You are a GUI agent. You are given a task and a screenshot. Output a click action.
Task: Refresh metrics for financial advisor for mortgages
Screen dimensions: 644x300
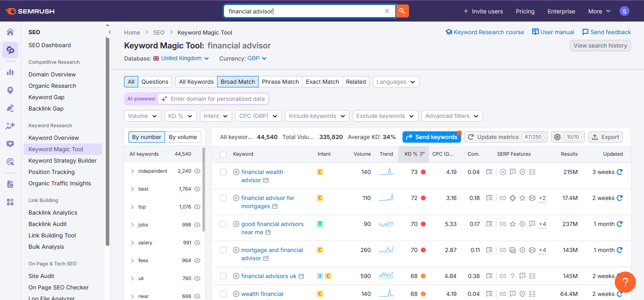[x=620, y=198]
